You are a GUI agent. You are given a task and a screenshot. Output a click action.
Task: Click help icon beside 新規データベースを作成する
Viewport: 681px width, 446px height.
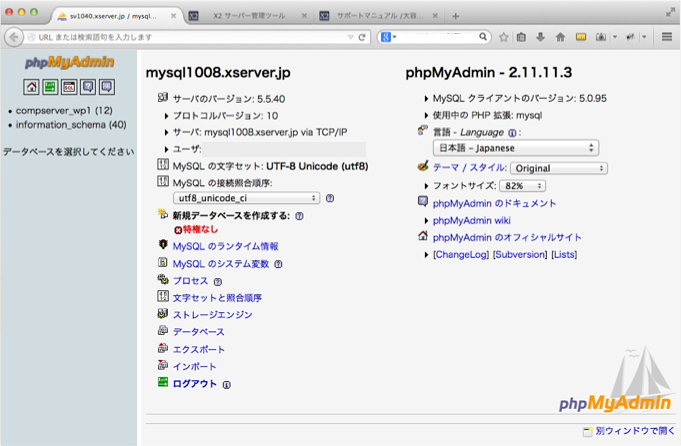(299, 216)
